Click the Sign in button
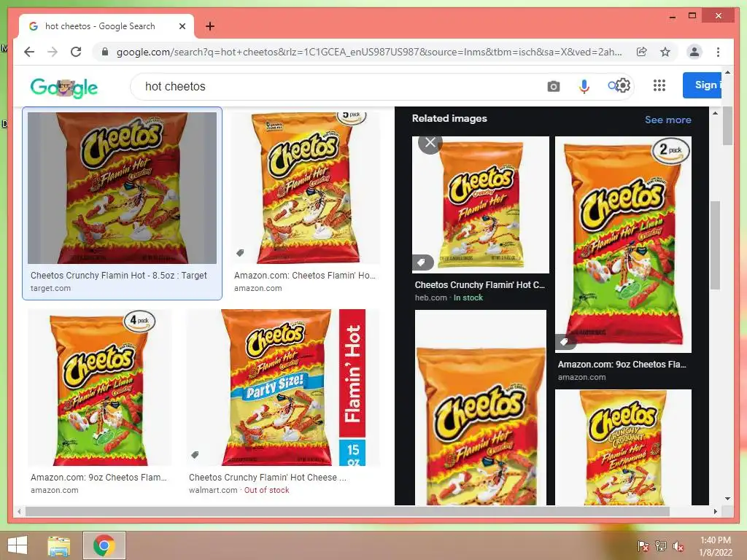 [x=703, y=85]
